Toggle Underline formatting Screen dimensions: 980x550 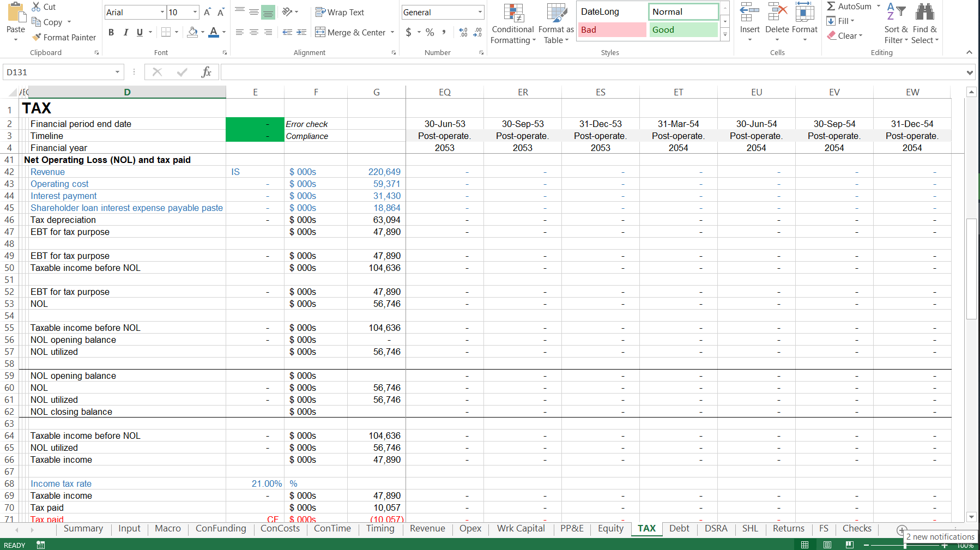point(140,32)
